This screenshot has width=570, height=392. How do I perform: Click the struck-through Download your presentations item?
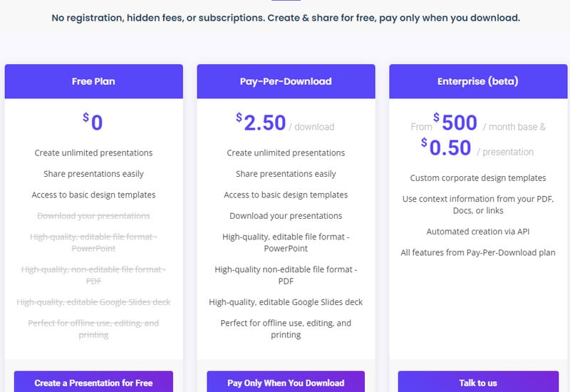(x=93, y=216)
